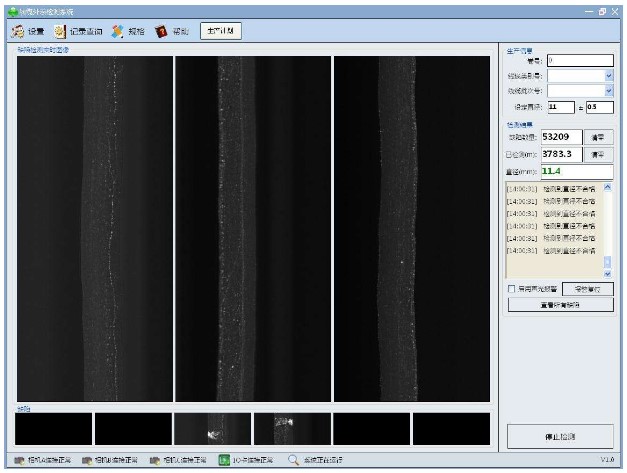Expand the cable batch number dropdown

(608, 90)
